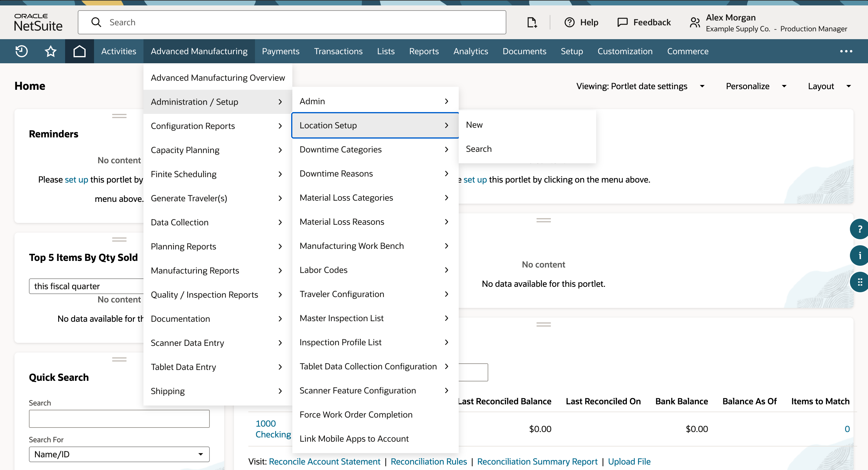Open the Personalize dropdown
The width and height of the screenshot is (868, 470).
(x=756, y=86)
